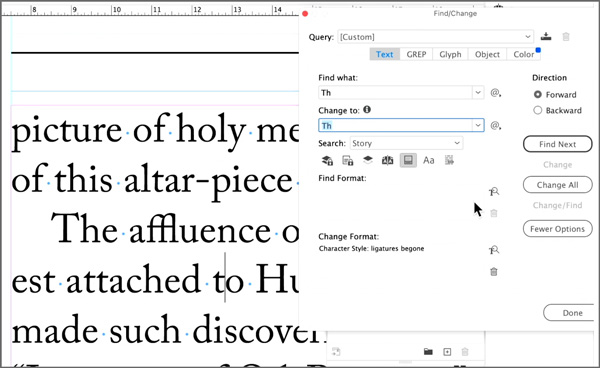This screenshot has width=600, height=368.
Task: Click the new item plus icon in bottom panel
Action: tap(447, 352)
